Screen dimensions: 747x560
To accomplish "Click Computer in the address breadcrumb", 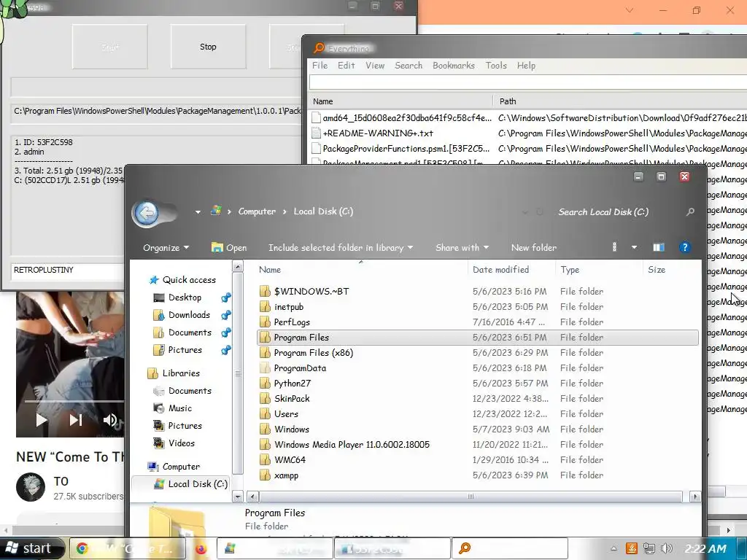I will click(257, 211).
